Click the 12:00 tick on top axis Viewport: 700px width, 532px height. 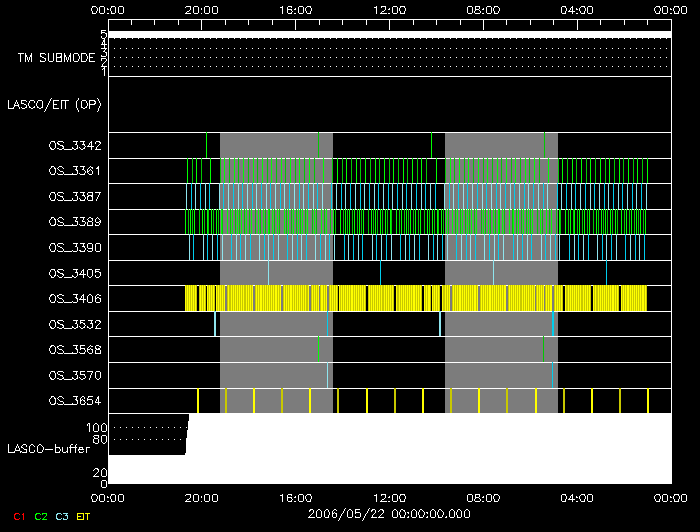[x=389, y=9]
